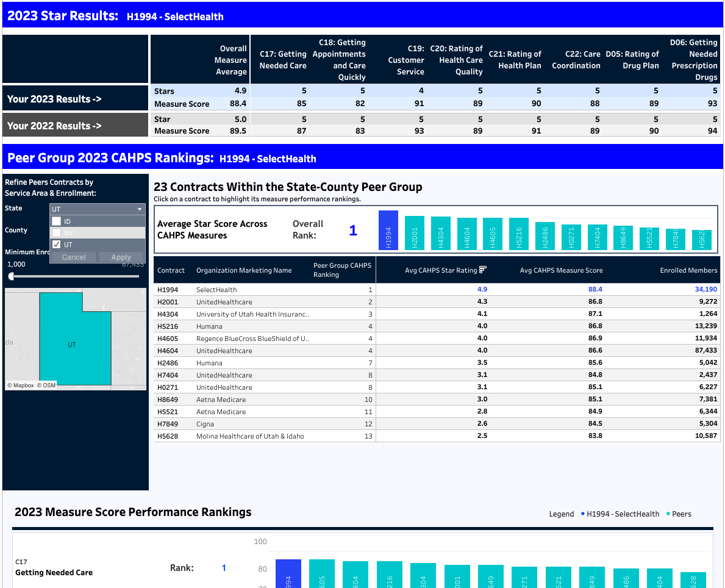Open the Mapbox attribution link
The width and height of the screenshot is (725, 588).
click(x=21, y=385)
